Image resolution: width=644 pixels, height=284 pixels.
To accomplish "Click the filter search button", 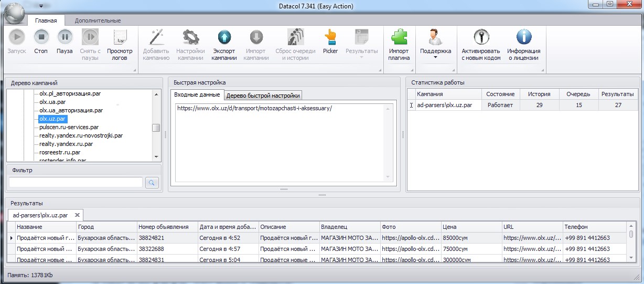I will click(x=152, y=183).
